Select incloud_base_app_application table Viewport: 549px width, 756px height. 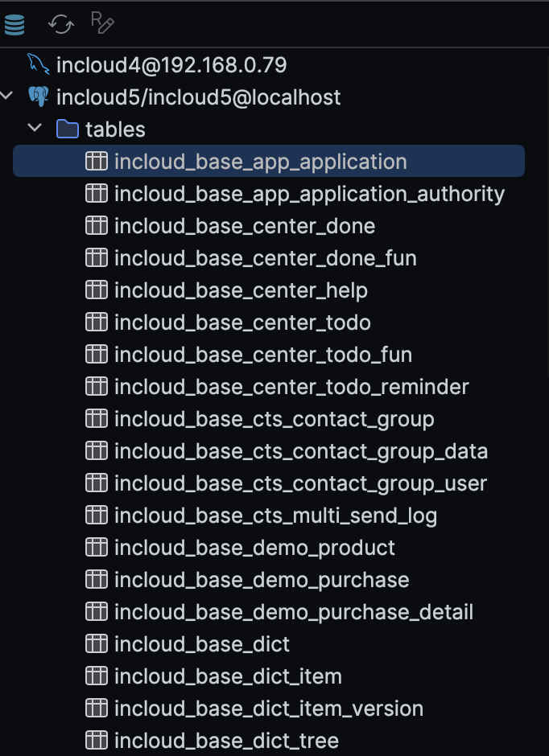pos(260,162)
